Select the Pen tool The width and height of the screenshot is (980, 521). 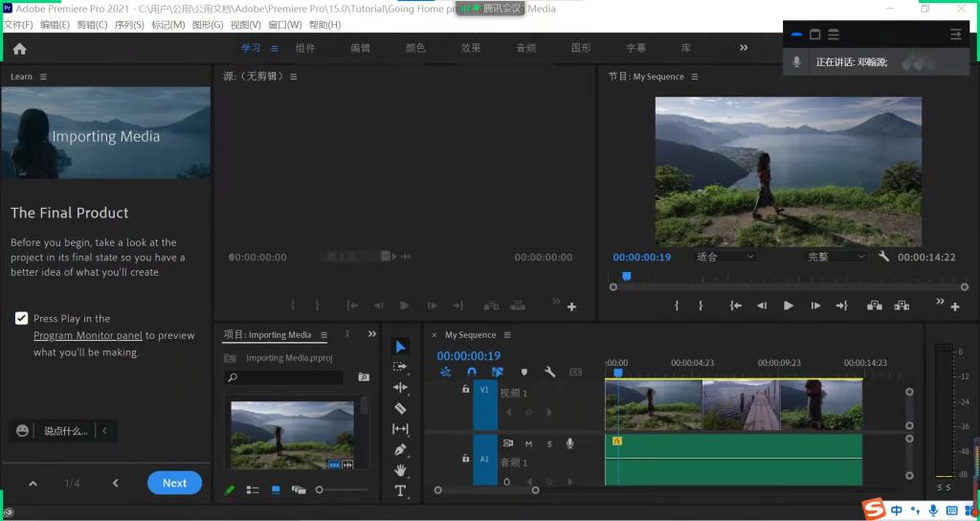click(401, 449)
